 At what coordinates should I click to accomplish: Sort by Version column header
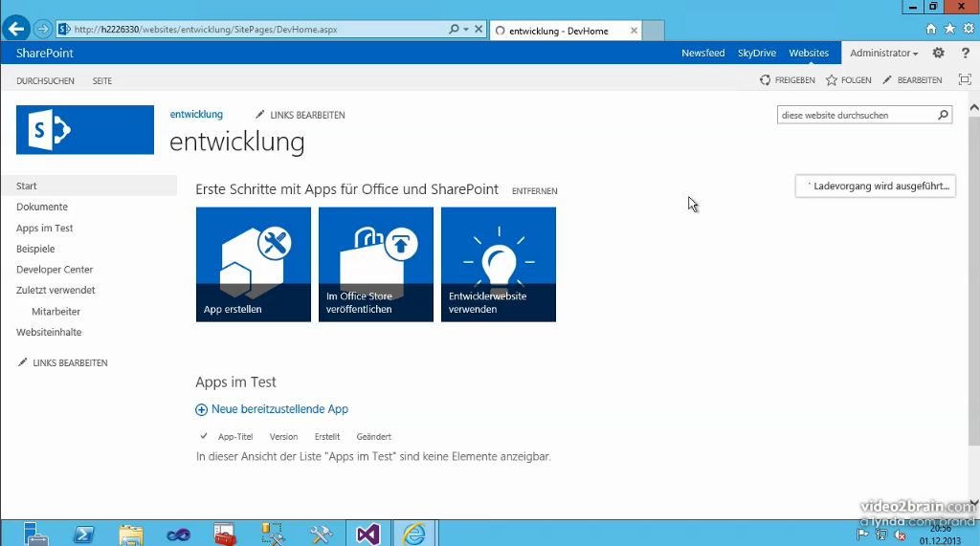click(x=283, y=437)
